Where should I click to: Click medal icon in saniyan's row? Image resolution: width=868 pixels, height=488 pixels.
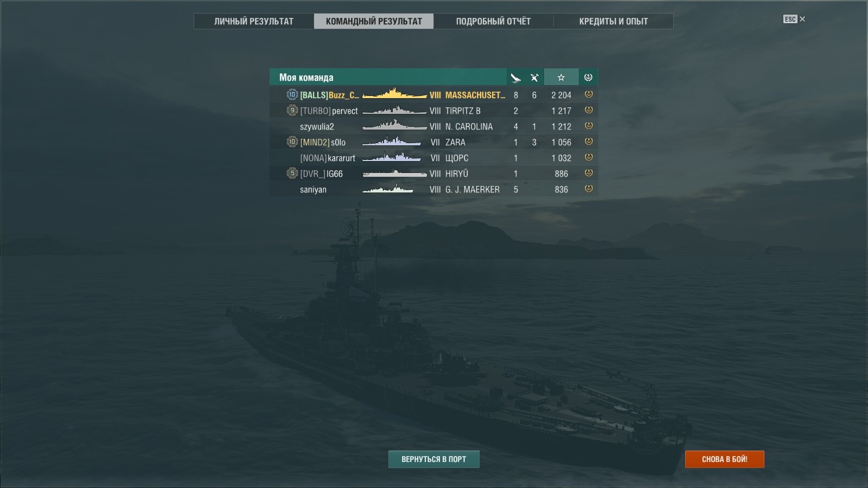pyautogui.click(x=588, y=189)
